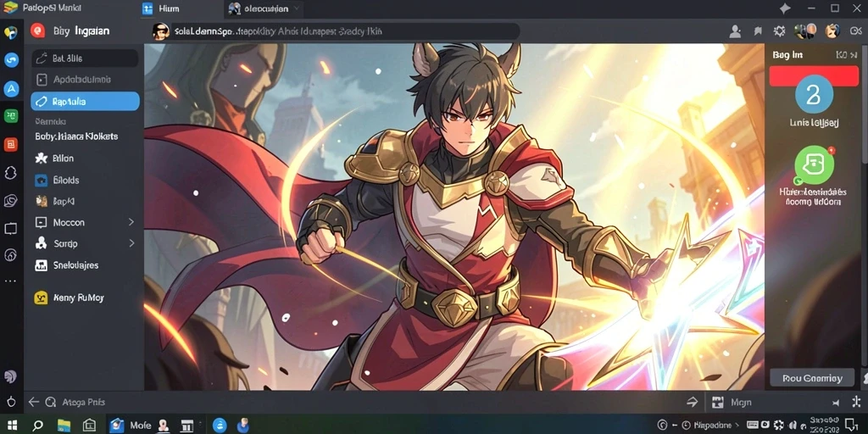Open the settings gear icon in header
Image resolution: width=868 pixels, height=434 pixels.
pyautogui.click(x=780, y=31)
